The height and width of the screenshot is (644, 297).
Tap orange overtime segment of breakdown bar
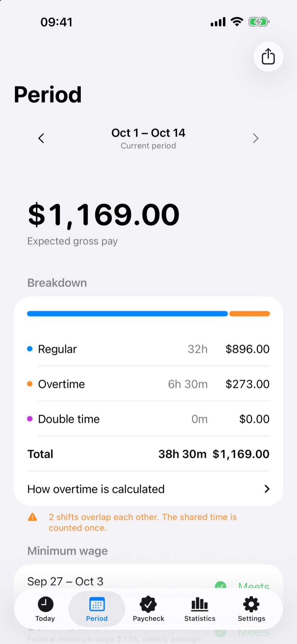(249, 314)
